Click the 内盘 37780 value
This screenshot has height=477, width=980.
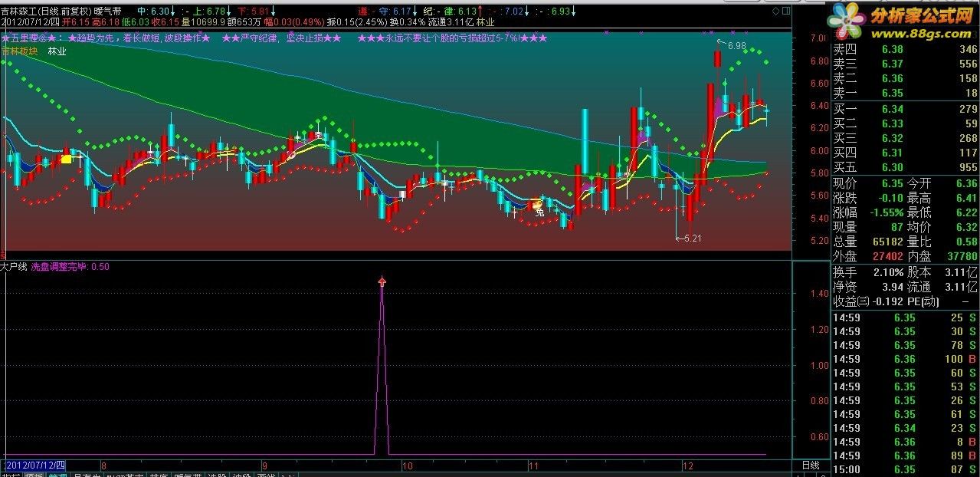pyautogui.click(x=961, y=257)
